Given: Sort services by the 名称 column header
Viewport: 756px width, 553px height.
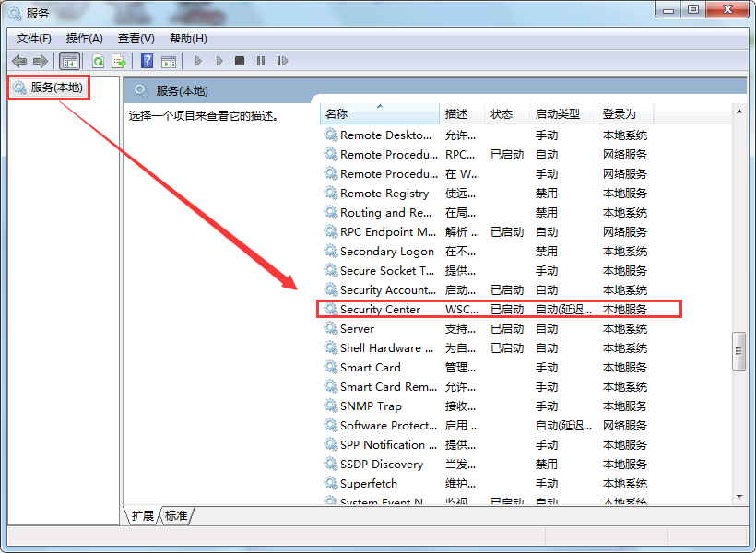Looking at the screenshot, I should tap(378, 114).
